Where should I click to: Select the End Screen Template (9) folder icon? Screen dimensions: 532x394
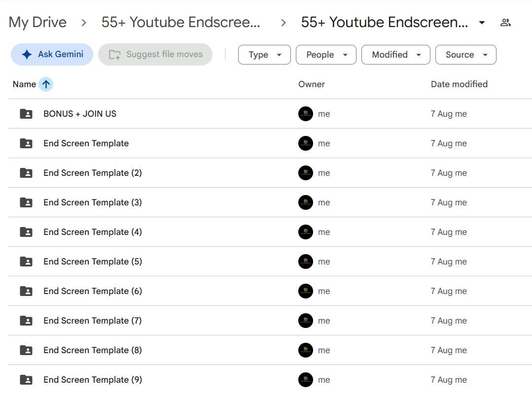pyautogui.click(x=26, y=380)
